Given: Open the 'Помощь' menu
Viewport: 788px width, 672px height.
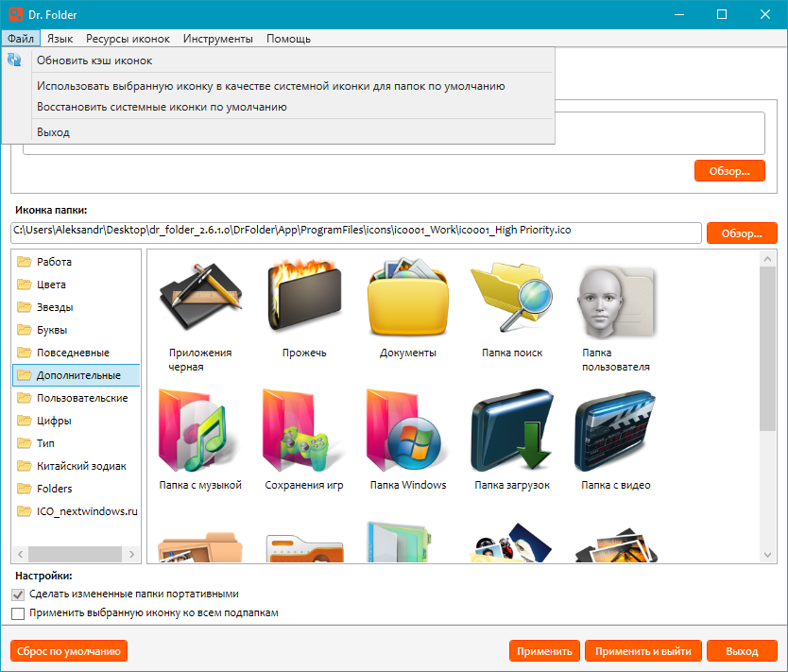Looking at the screenshot, I should pyautogui.click(x=288, y=38).
